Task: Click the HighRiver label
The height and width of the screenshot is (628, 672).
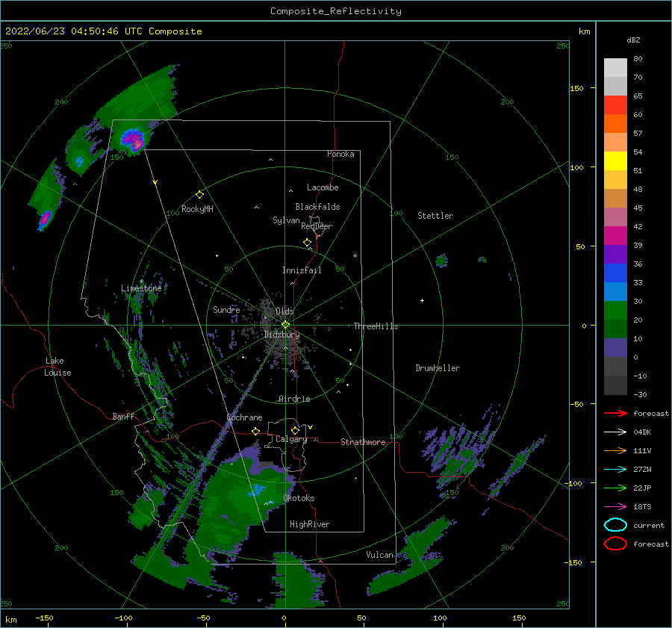Action: pos(310,524)
